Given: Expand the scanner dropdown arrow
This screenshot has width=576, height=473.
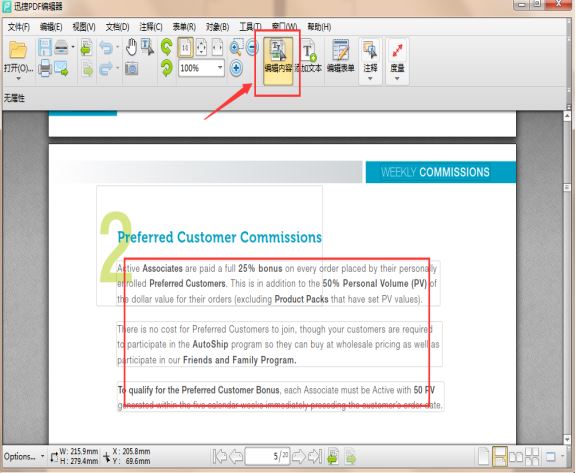Looking at the screenshot, I should (73, 47).
